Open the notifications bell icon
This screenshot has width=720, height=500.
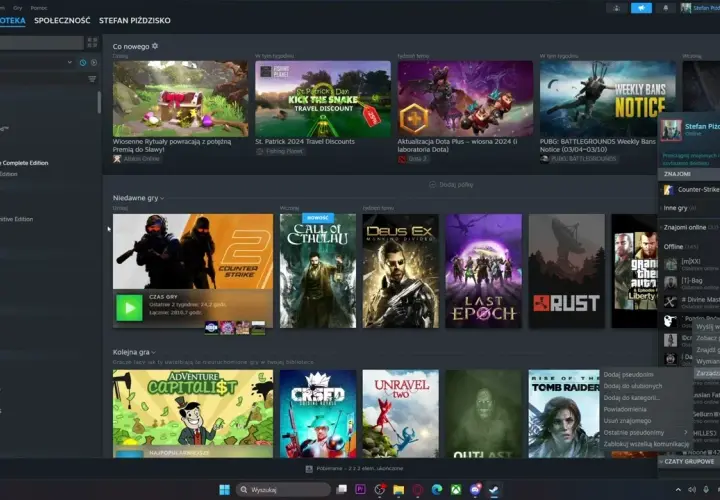pyautogui.click(x=665, y=8)
